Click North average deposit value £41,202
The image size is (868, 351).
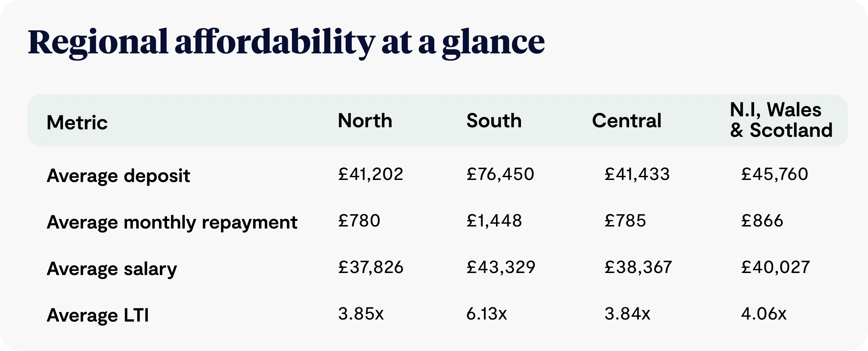(371, 174)
